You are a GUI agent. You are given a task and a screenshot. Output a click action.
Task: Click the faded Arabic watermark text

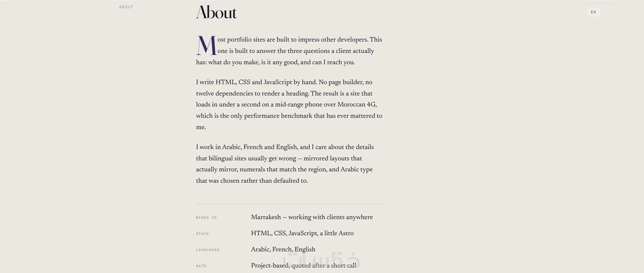click(322, 259)
